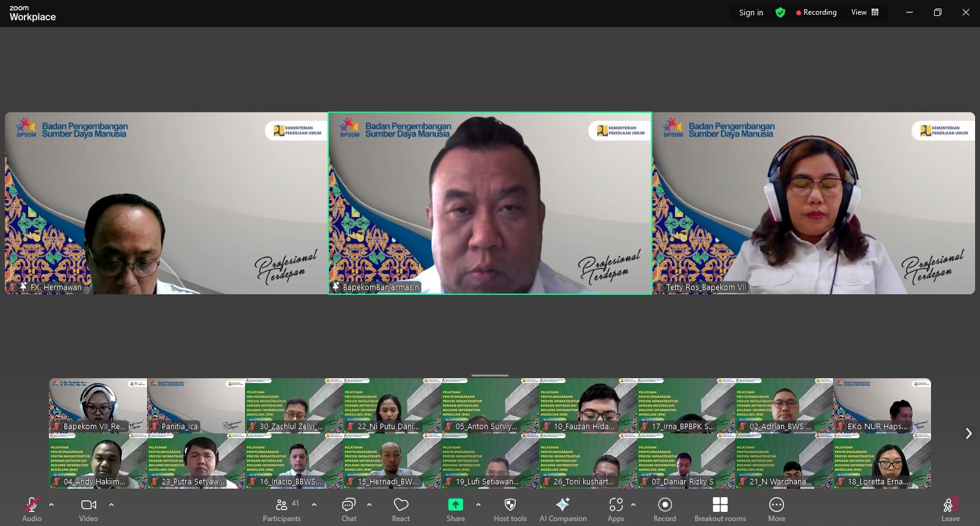
Task: Expand the Participants options arrow
Action: point(314,505)
